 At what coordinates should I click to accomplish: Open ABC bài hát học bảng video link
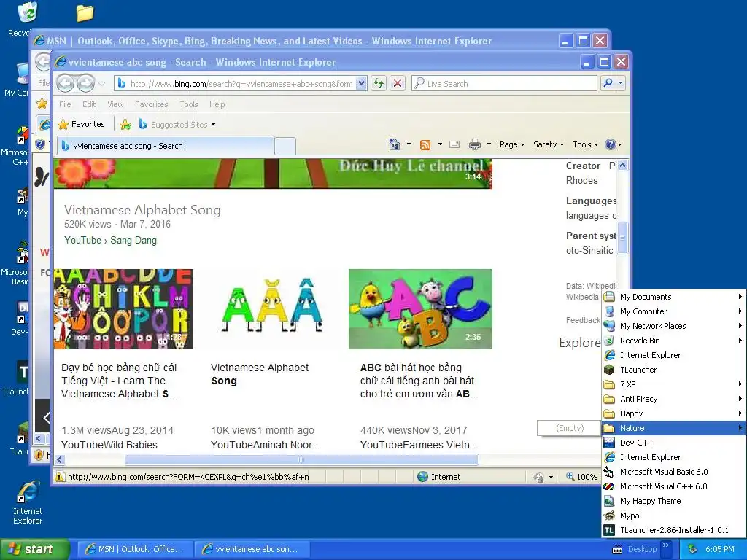click(419, 381)
